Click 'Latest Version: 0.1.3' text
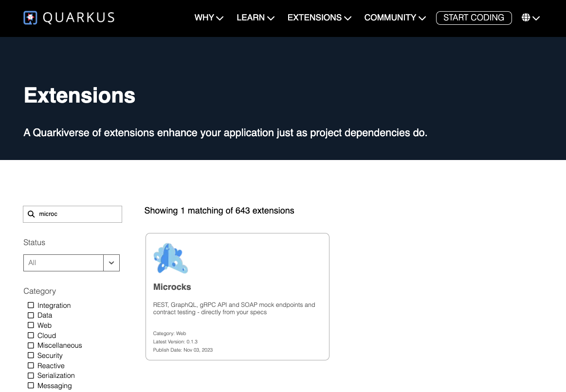This screenshot has width=566, height=392. 175,342
